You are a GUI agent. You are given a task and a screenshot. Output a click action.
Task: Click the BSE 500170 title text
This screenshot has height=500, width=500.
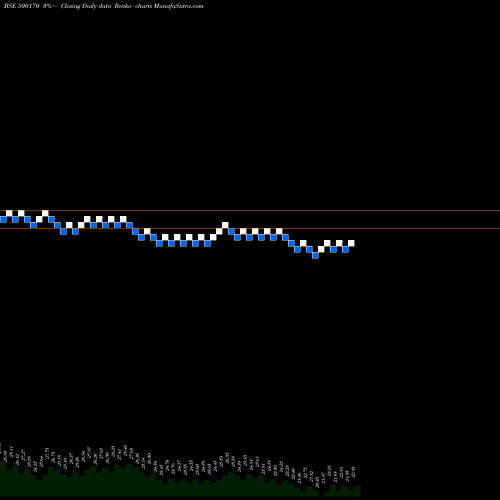(x=21, y=6)
